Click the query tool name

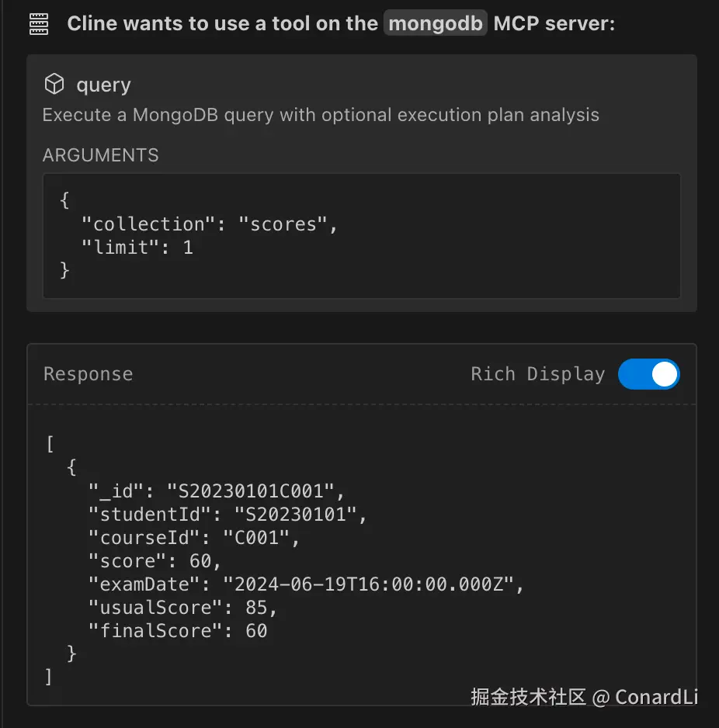(x=103, y=85)
